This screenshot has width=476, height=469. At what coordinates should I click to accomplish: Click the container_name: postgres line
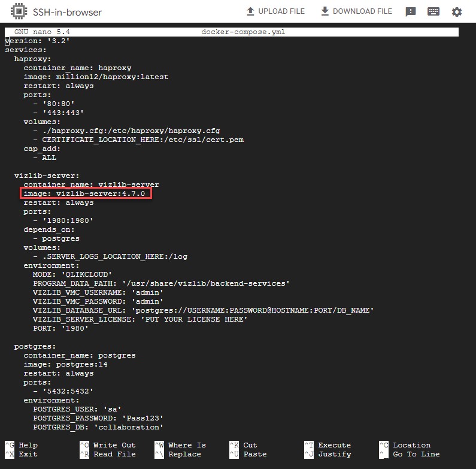click(80, 355)
